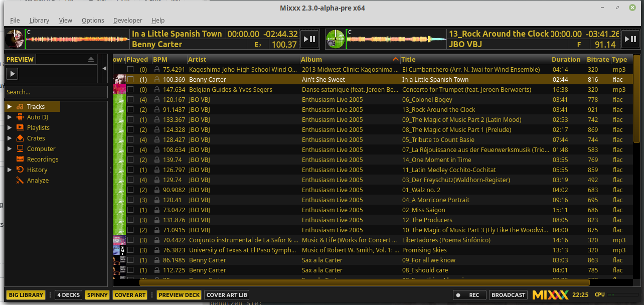Viewport: 644px width, 305px height.
Task: Sort library by Album column header
Action: point(350,59)
